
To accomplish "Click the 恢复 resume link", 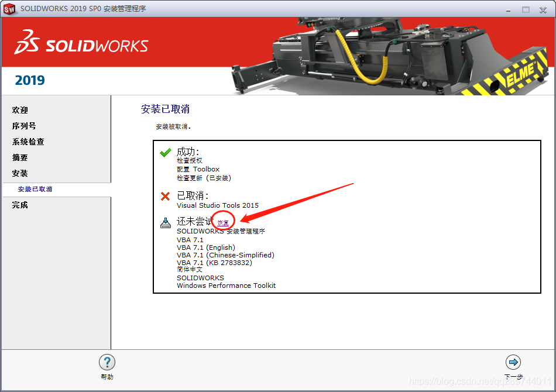I will coord(223,222).
